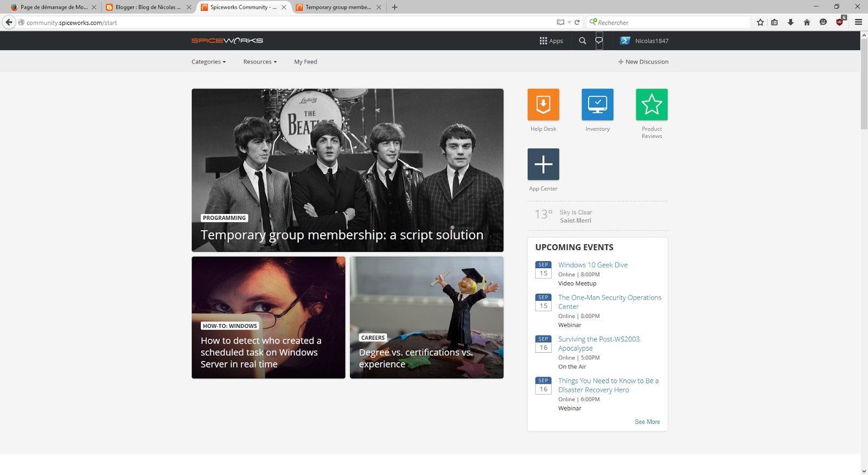
Task: Open the Firefox hamburger menu
Action: [x=858, y=22]
